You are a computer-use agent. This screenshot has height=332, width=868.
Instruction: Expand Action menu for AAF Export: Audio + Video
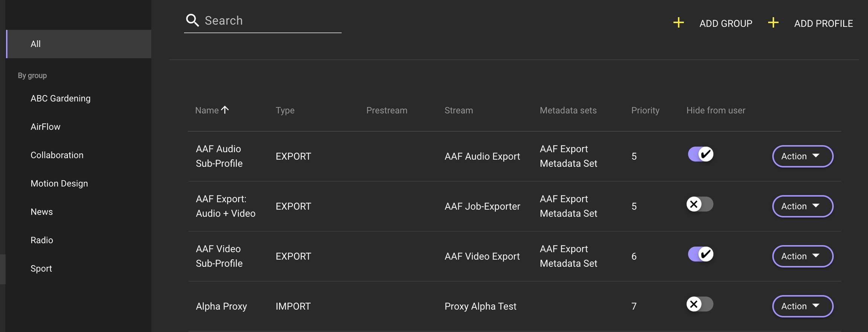[x=802, y=206]
